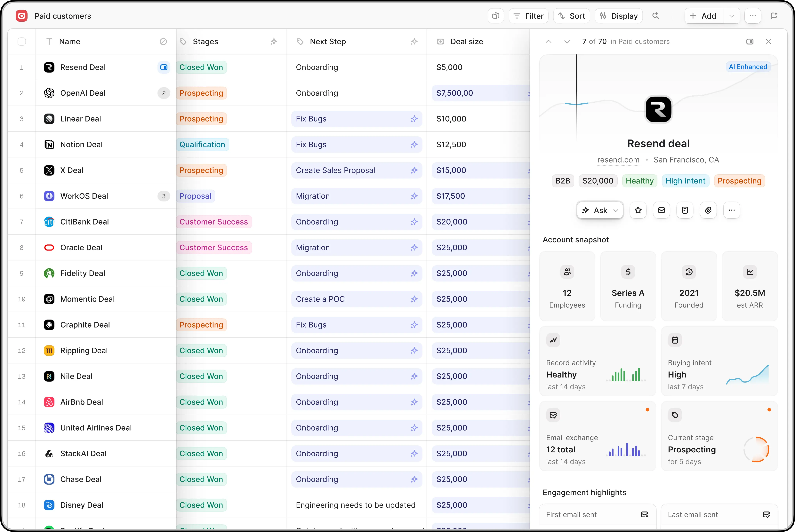Click the email icon in record actions

point(661,210)
